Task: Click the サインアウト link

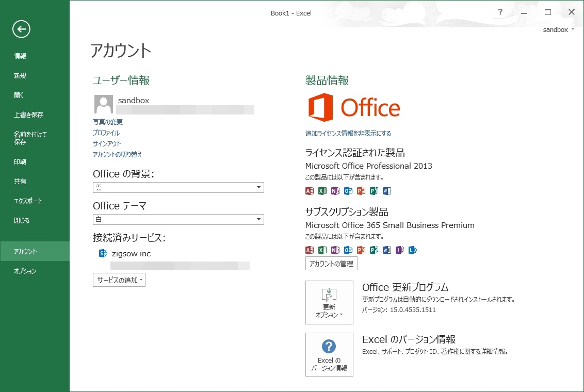Action: [107, 144]
